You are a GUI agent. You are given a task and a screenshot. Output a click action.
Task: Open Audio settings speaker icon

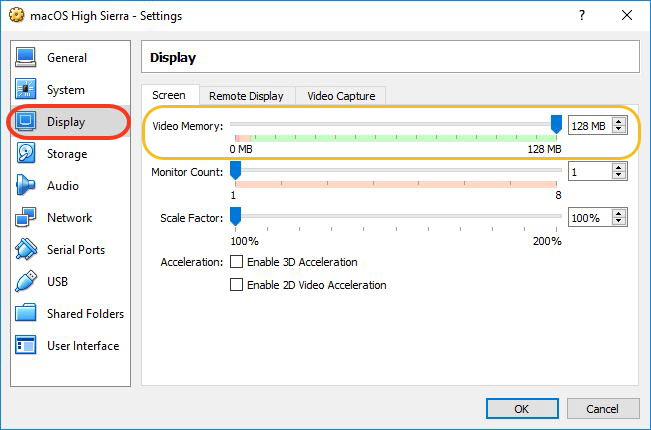pos(26,186)
